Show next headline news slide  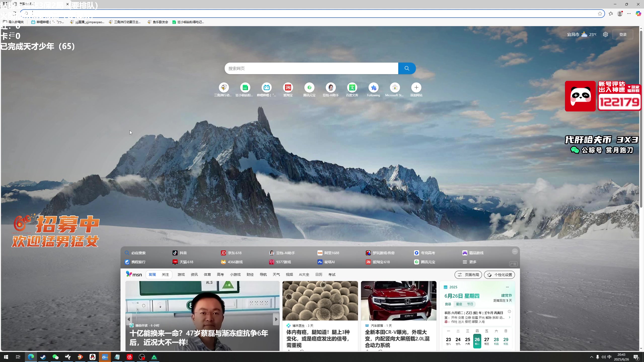[276, 319]
